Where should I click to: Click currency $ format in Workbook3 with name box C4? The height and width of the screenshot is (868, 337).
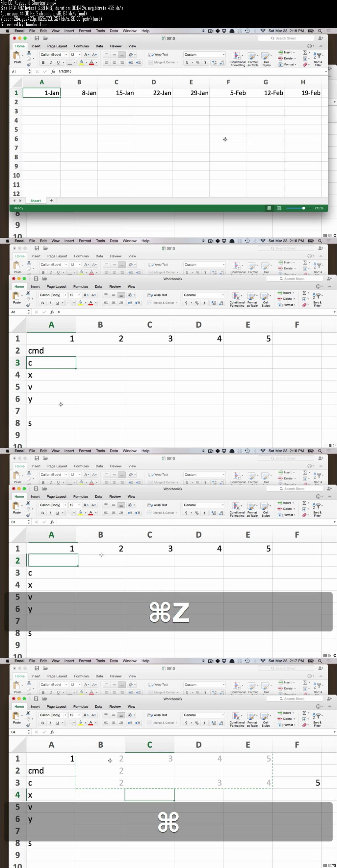(186, 723)
